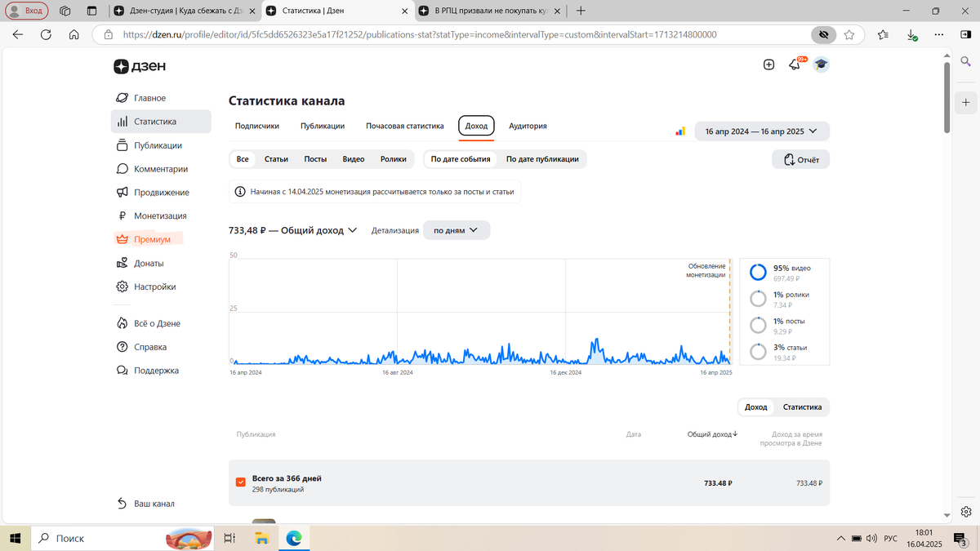Screen dimensions: 980x551
Task: Click the Комментарии speech bubble icon
Action: tap(122, 169)
